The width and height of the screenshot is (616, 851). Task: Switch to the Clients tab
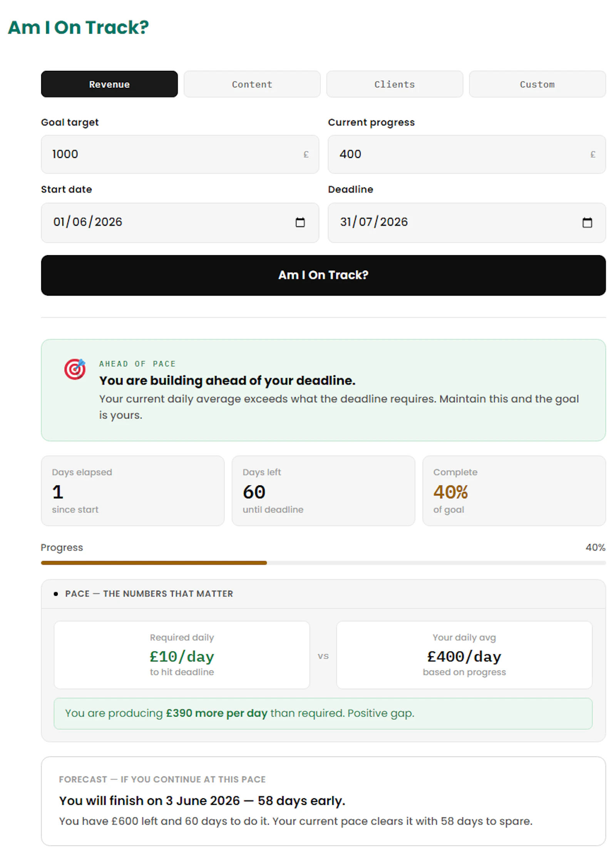click(395, 84)
